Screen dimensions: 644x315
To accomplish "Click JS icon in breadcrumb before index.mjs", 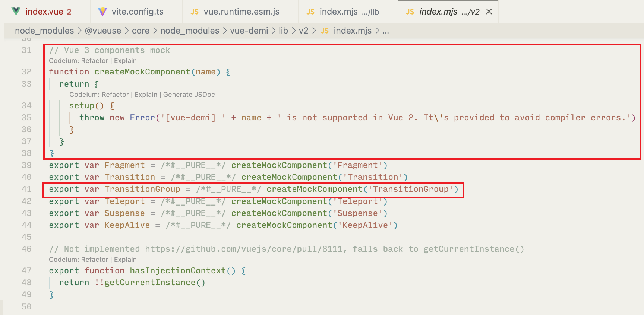I will coord(325,31).
